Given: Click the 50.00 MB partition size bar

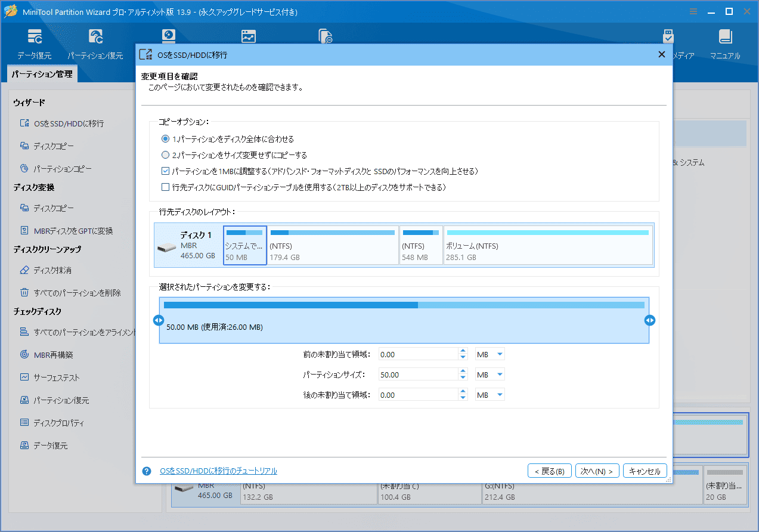Looking at the screenshot, I should 404,320.
